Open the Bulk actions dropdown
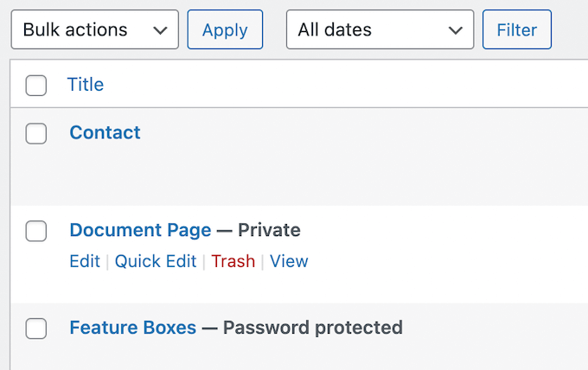The width and height of the screenshot is (588, 370). [94, 29]
